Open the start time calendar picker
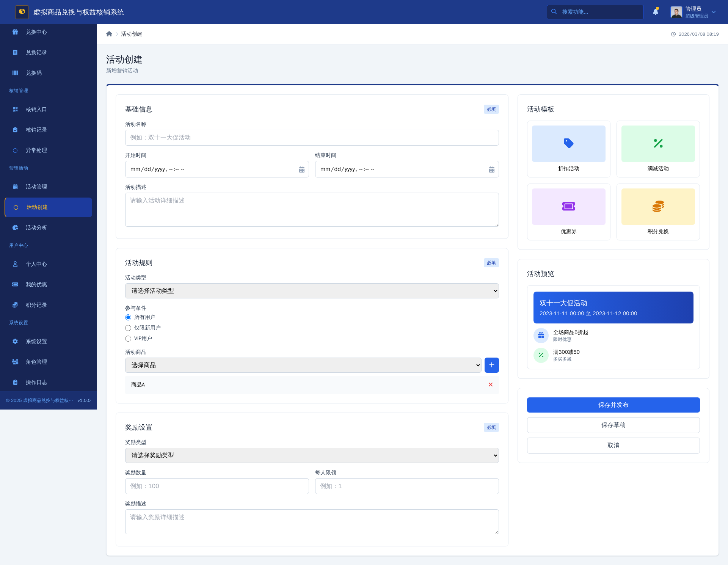 (x=301, y=169)
